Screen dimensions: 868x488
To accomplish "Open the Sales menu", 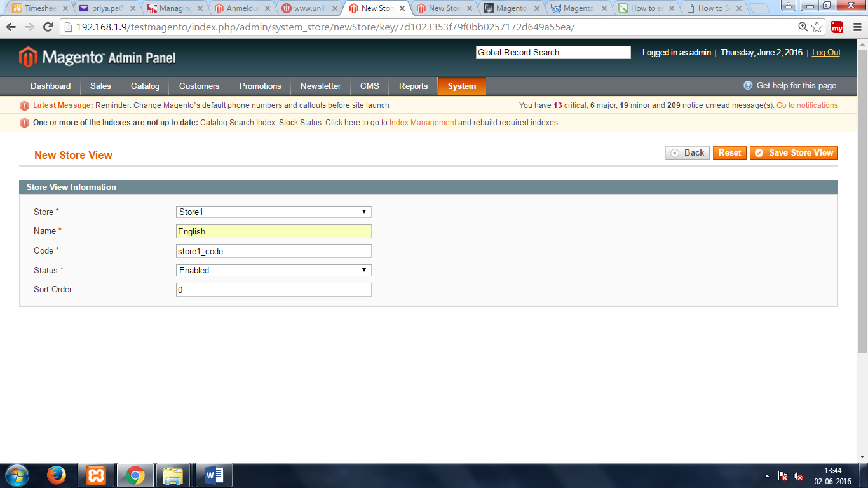I will tap(100, 86).
